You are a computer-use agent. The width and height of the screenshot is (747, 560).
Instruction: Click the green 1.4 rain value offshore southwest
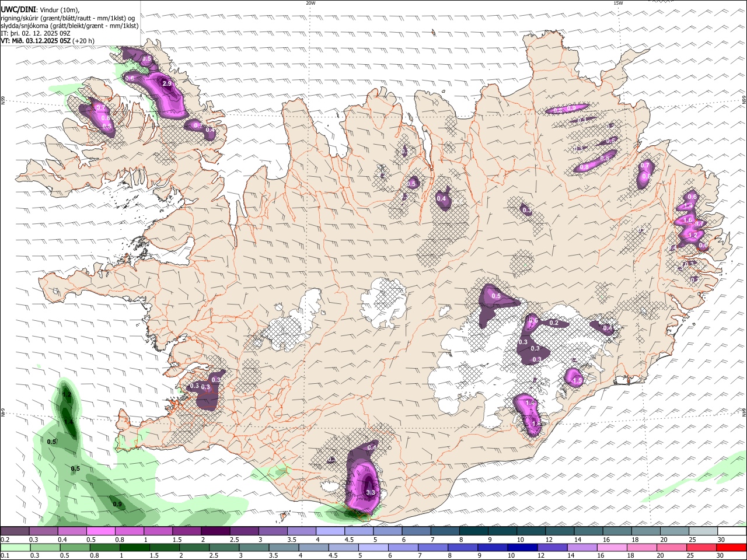68,422
